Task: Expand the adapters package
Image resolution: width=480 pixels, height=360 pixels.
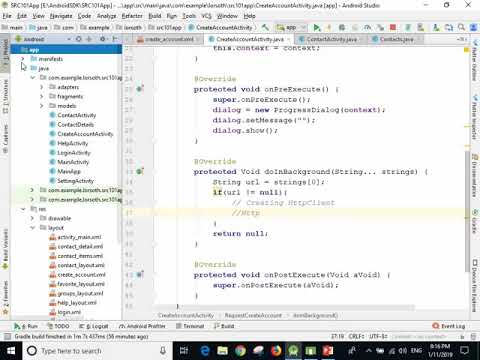Action: click(42, 87)
